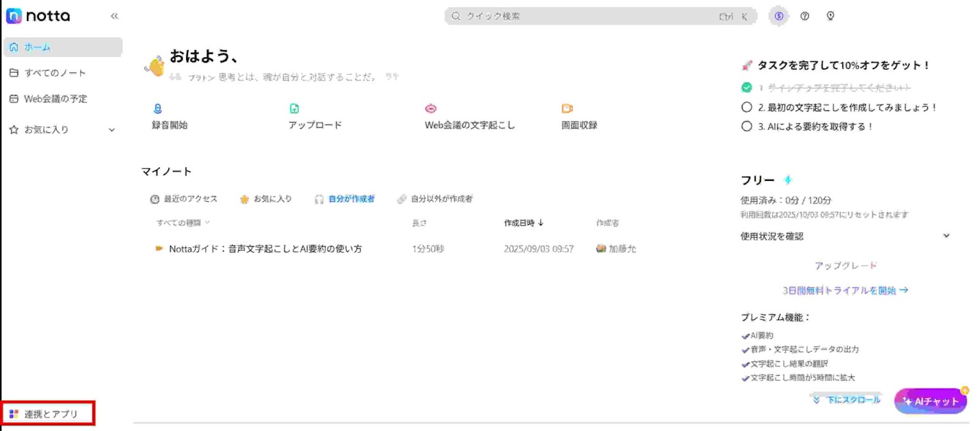Viewport: 980px width, 431px height.
Task: Click the rocket icon beside タスクを完了して10%オフ
Action: [747, 65]
